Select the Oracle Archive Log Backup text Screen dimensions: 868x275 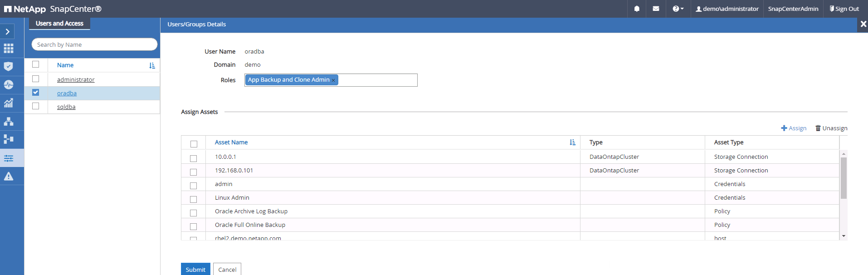251,211
